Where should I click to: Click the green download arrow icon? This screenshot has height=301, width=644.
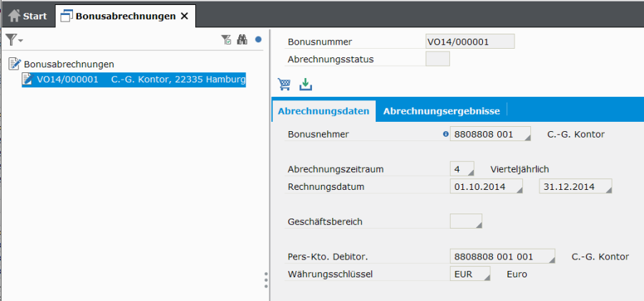(306, 85)
